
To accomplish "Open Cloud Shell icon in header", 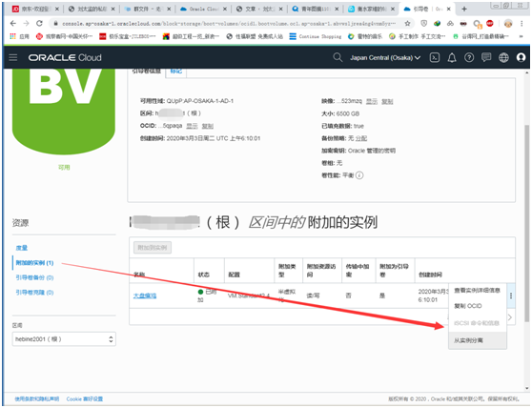I will click(x=435, y=57).
